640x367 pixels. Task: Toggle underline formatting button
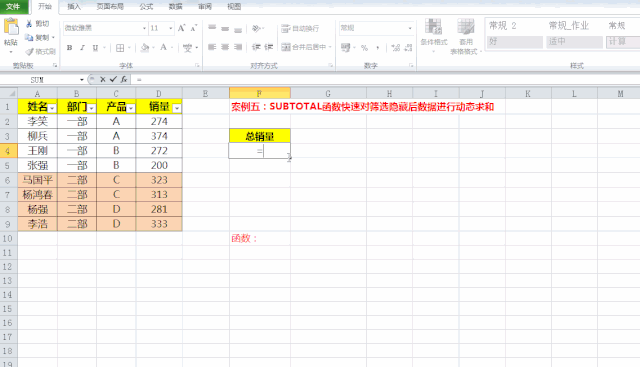96,48
